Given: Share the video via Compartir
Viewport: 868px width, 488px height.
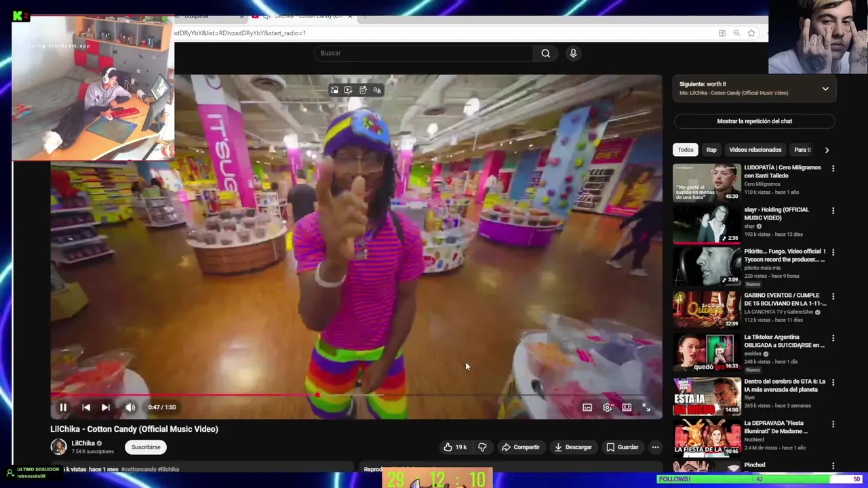Looking at the screenshot, I should 521,447.
